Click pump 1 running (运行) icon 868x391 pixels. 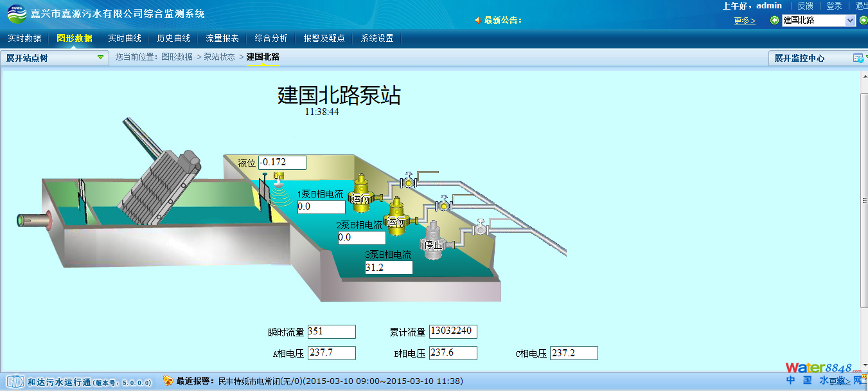[x=361, y=194]
